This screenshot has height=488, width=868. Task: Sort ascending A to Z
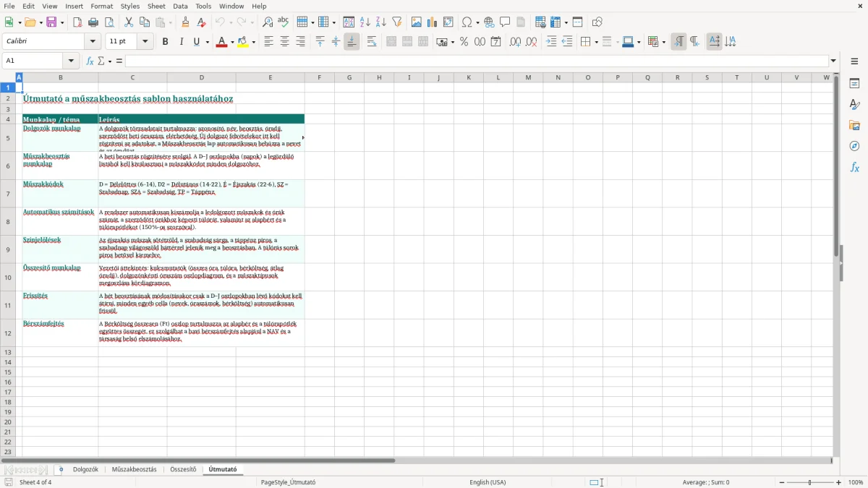[365, 22]
